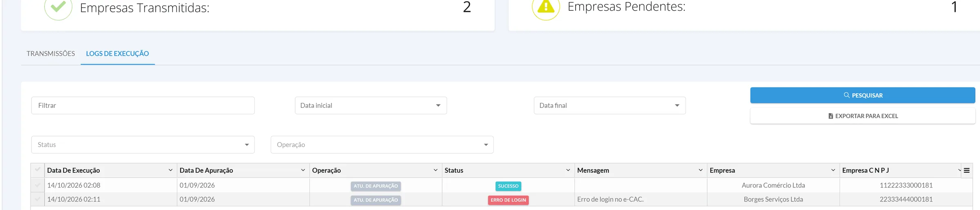
Task: Click the SUCESSO status badge
Action: 508,186
